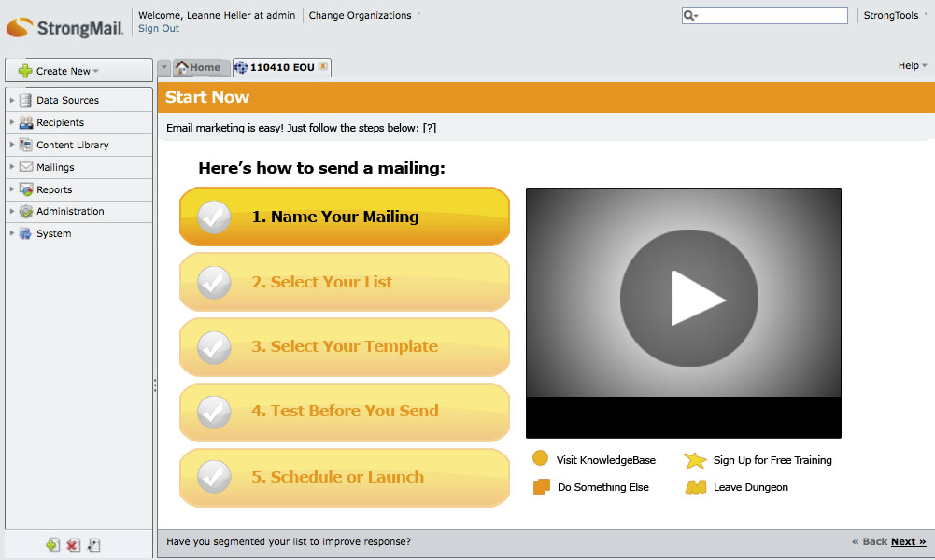Open the tab list dropdown arrow
This screenshot has height=560, width=935.
click(x=164, y=67)
